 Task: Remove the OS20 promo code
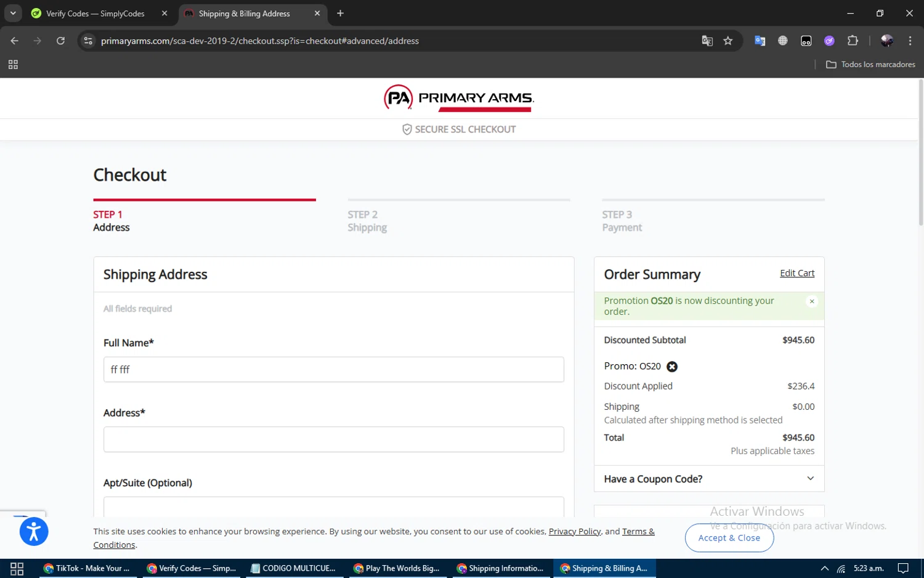click(672, 367)
